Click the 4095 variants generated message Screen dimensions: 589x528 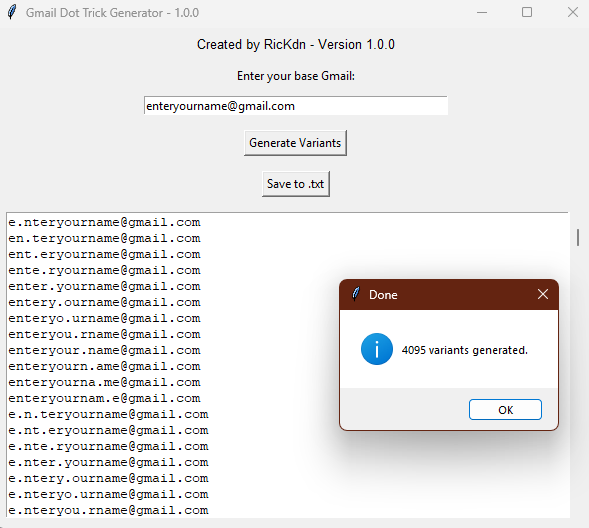pos(465,350)
